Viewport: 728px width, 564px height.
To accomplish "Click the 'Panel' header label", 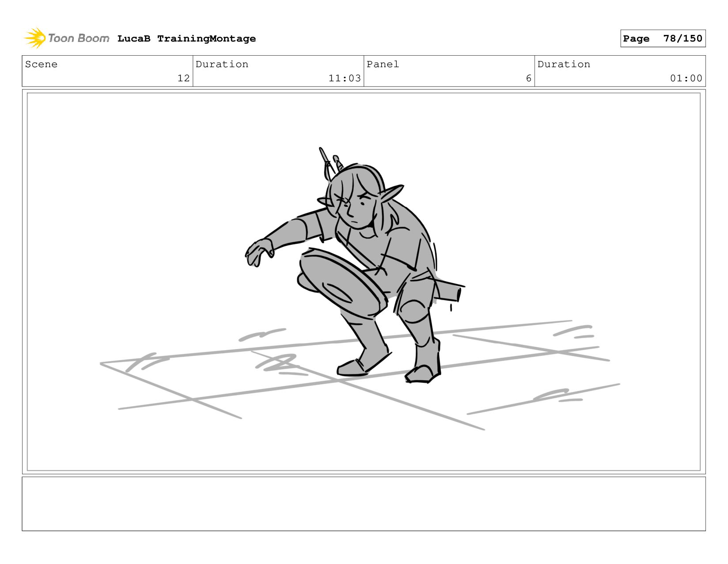I will click(383, 64).
